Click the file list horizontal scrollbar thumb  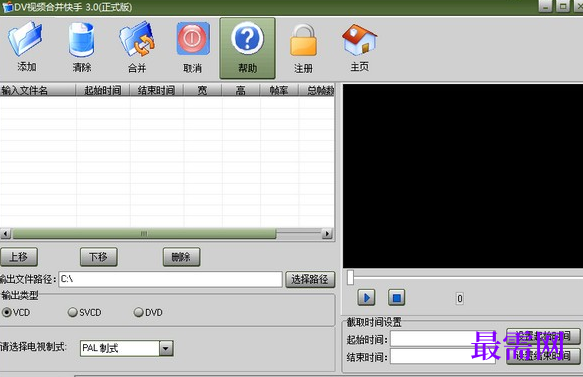[144, 234]
